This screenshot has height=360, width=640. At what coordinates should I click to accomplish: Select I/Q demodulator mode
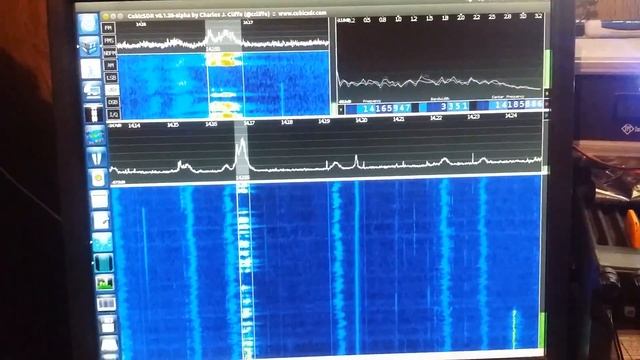(x=113, y=114)
